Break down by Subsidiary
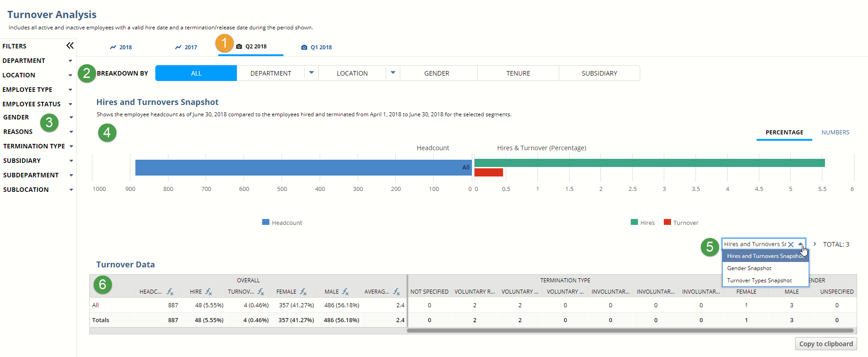Image resolution: width=868 pixels, height=357 pixels. pyautogui.click(x=599, y=73)
